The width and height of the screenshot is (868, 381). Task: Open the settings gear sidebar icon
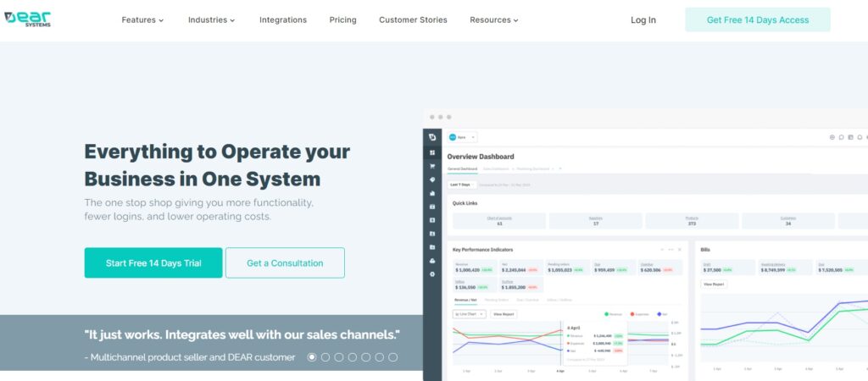click(x=432, y=274)
